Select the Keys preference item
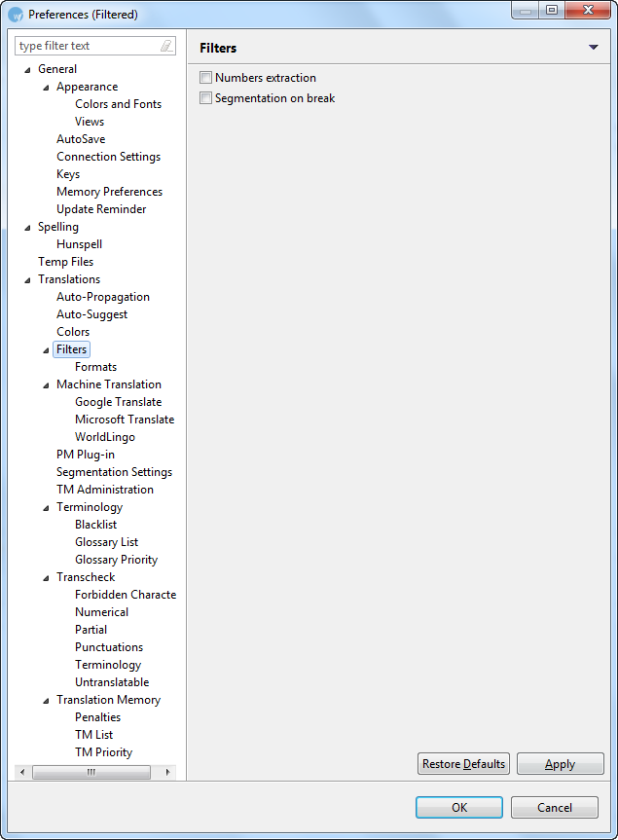The image size is (618, 840). 68,174
